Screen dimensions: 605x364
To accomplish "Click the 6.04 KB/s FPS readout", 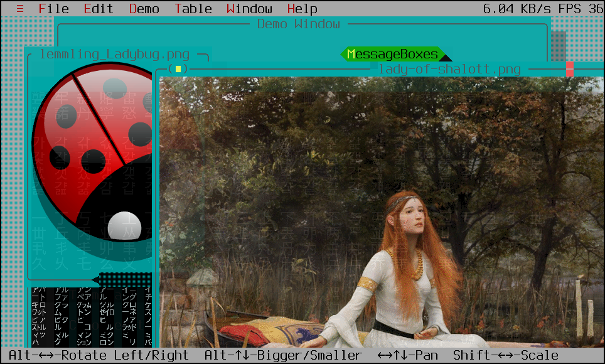I will tap(543, 9).
